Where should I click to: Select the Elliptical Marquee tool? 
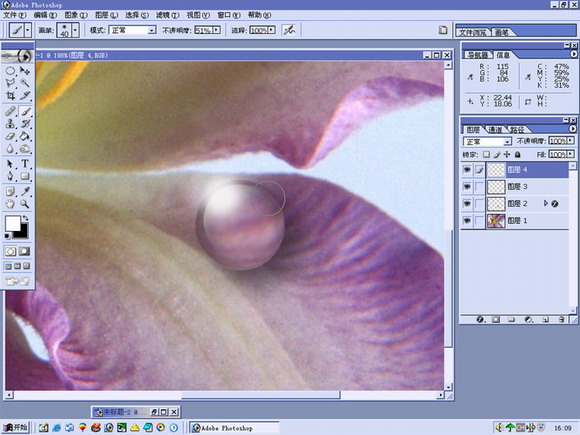click(x=10, y=71)
